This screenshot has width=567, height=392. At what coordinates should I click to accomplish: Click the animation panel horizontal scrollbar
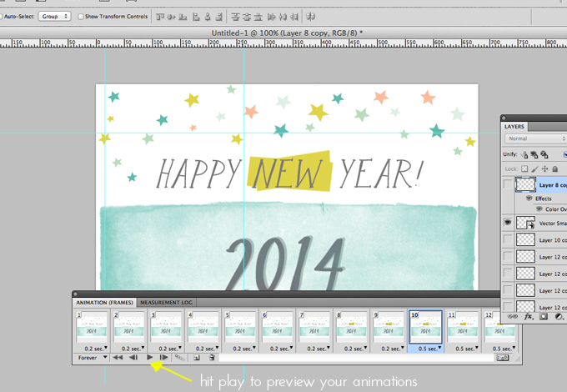pyautogui.click(x=356, y=358)
